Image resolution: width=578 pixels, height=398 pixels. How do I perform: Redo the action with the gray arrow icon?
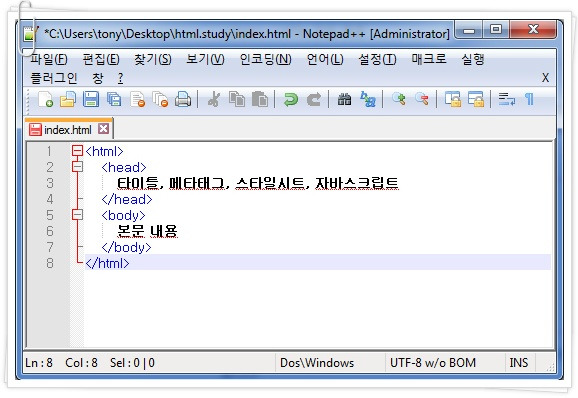314,100
